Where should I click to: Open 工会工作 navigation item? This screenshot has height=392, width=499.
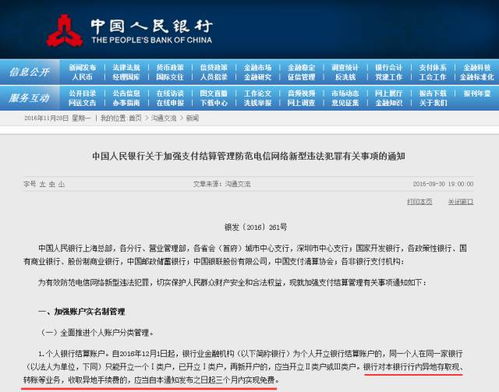coord(433,77)
